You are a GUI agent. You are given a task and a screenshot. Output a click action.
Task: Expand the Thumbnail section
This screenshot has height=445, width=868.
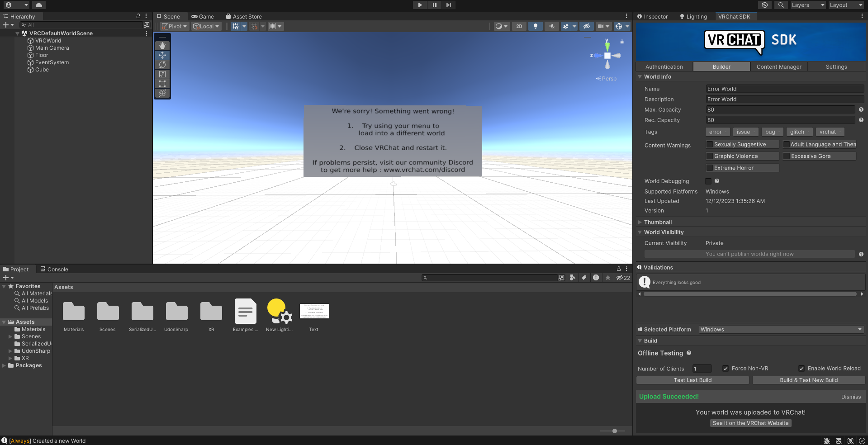pyautogui.click(x=640, y=222)
